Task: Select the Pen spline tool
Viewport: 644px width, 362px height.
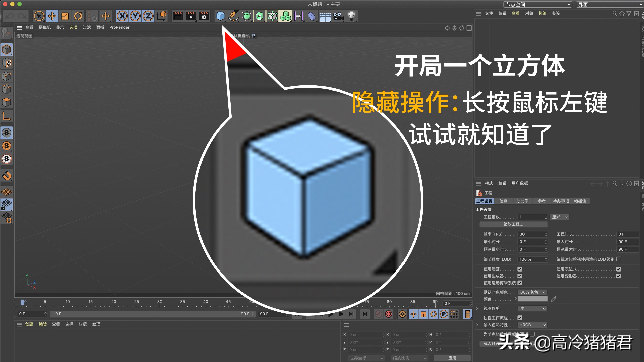Action: (x=234, y=16)
